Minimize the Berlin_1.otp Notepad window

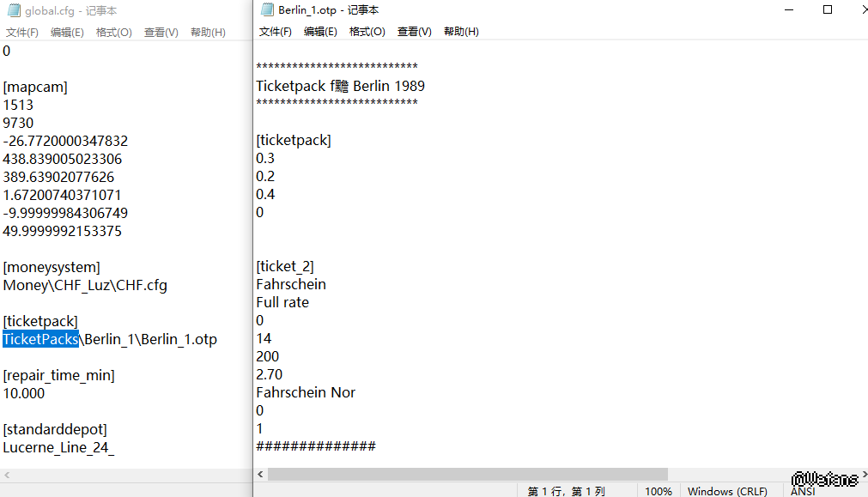coord(789,10)
